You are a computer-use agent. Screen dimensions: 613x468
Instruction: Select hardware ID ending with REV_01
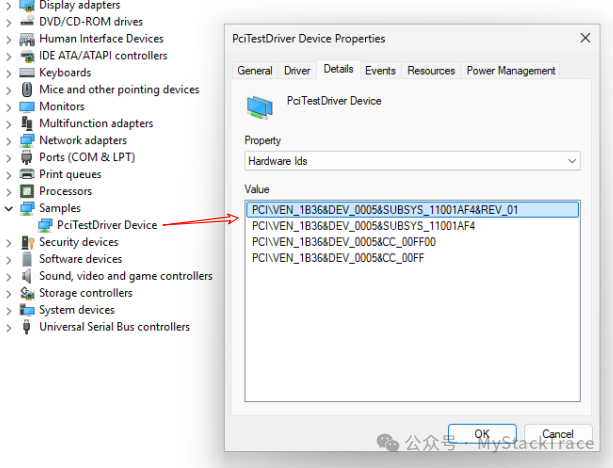[x=412, y=210]
